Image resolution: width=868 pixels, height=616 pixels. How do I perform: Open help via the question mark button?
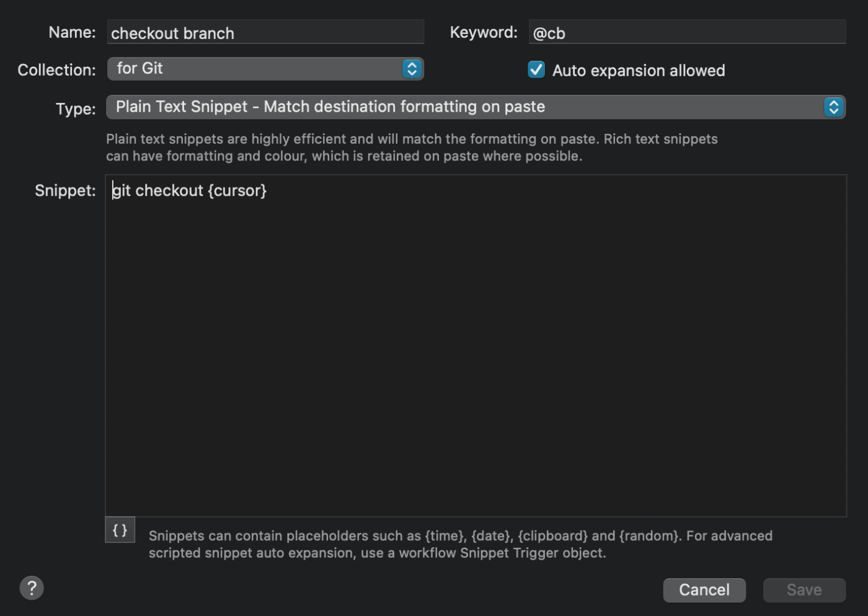pos(32,587)
